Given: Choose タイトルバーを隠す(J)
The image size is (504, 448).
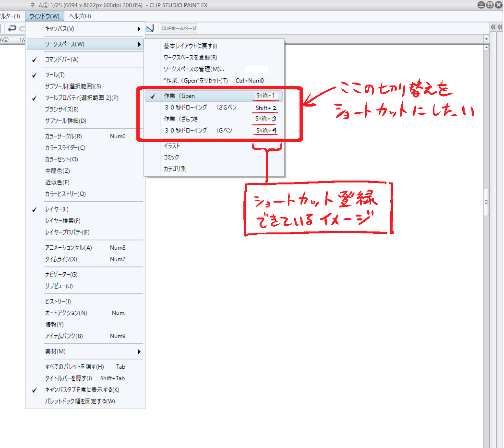Looking at the screenshot, I should (x=85, y=378).
